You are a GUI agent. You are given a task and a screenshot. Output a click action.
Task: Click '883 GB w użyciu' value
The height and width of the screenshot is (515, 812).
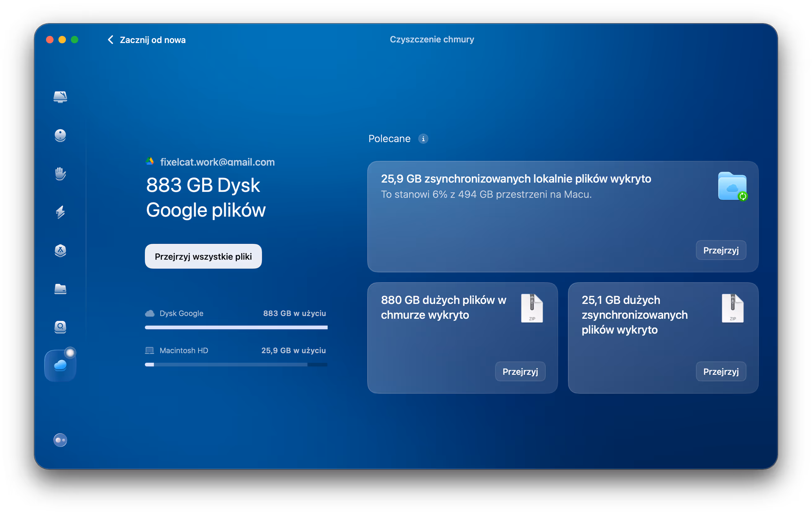[x=294, y=313]
